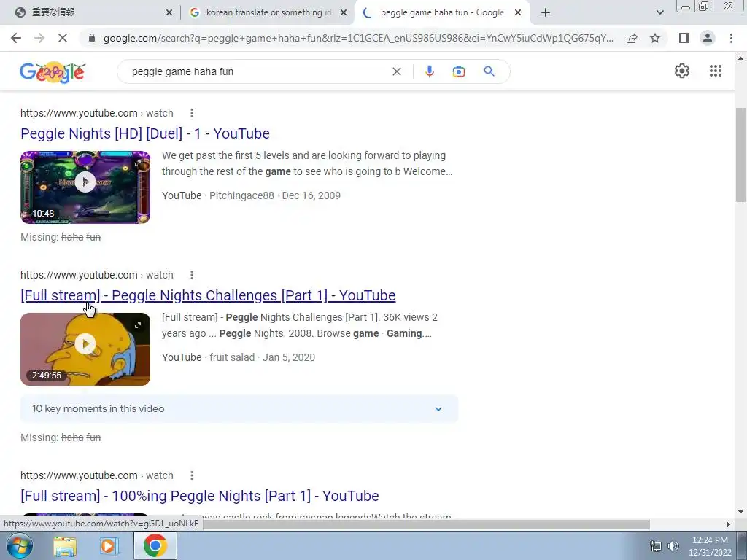This screenshot has height=560, width=747.
Task: Play the 2:49:55 stream video thumbnail
Action: tap(85, 349)
